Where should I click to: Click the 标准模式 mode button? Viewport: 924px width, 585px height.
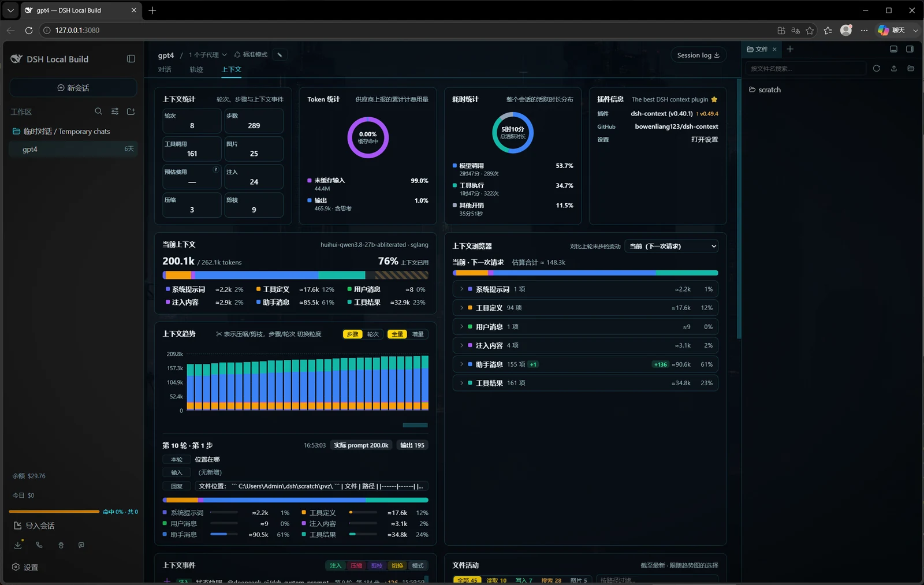pos(251,55)
